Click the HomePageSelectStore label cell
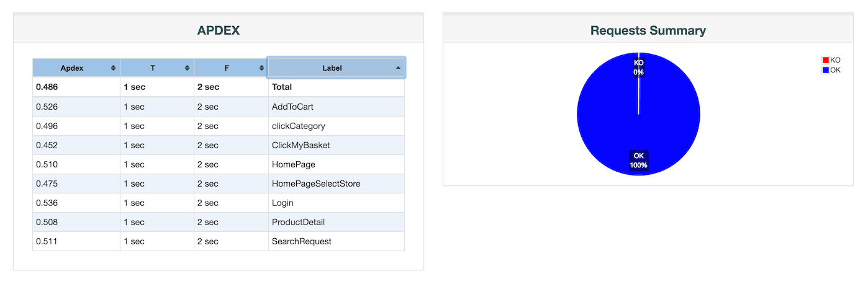The height and width of the screenshot is (284, 868). pos(315,184)
